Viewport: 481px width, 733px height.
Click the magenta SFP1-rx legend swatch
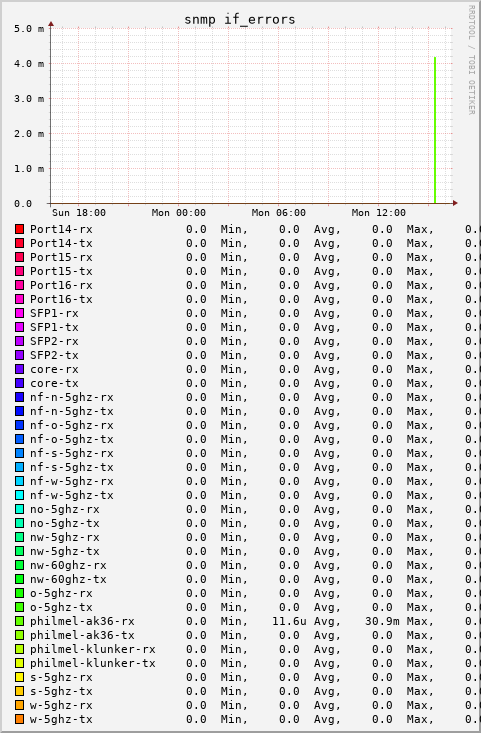tap(19, 313)
